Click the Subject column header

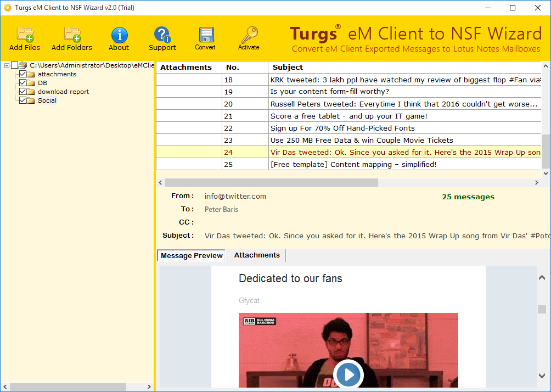pyautogui.click(x=405, y=67)
